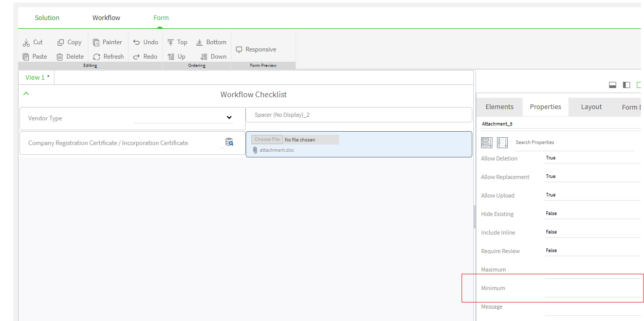Select the Form tab
Viewport: 644px width, 321px height.
click(161, 17)
